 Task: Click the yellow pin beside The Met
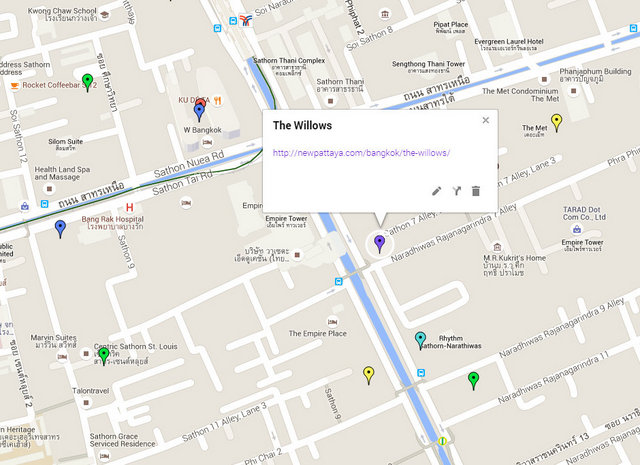point(556,123)
